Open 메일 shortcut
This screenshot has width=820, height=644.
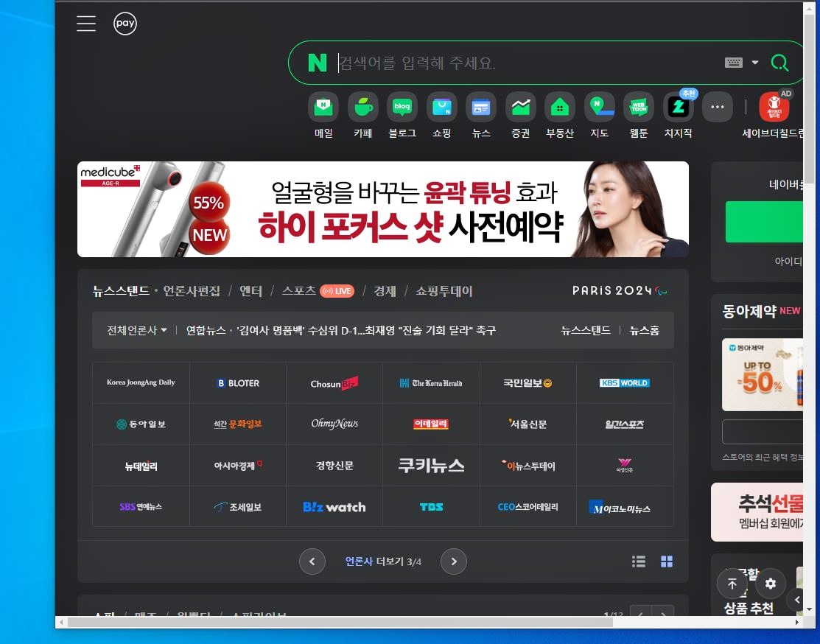pos(323,115)
